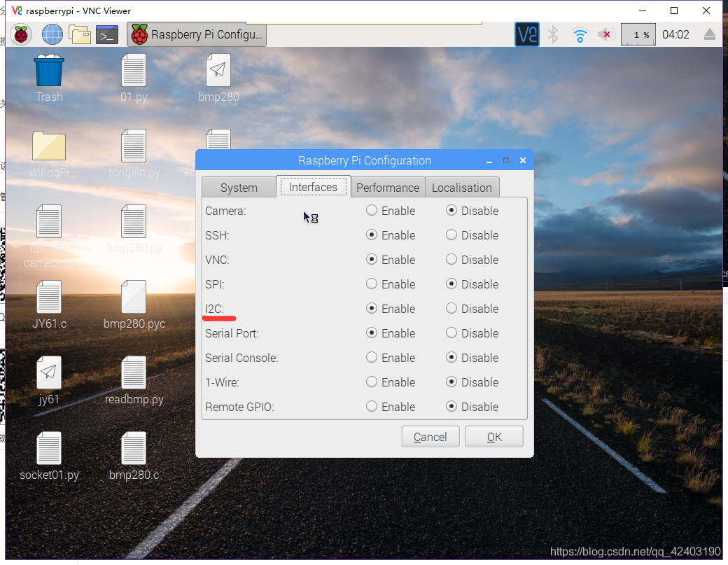This screenshot has width=728, height=565.
Task: Click the I2C label
Action: [x=214, y=309]
